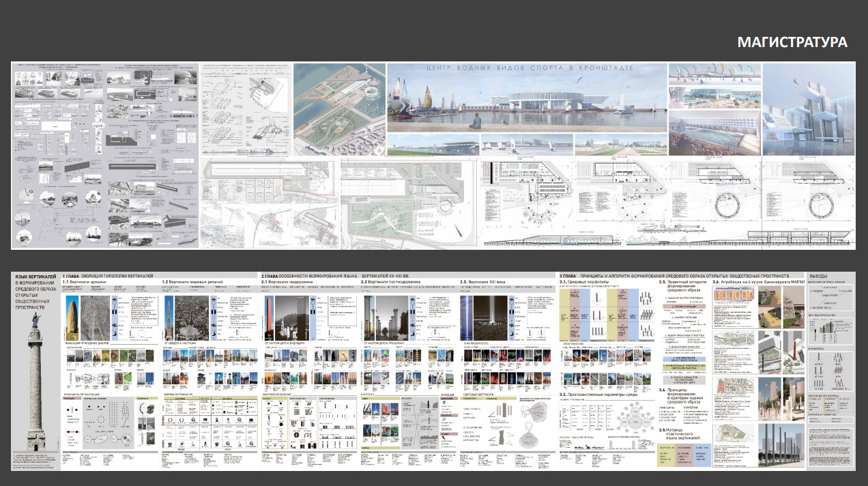Click the МАГИСТРАТУРА slide title
Viewport: 868px width, 486px height.
tap(792, 42)
